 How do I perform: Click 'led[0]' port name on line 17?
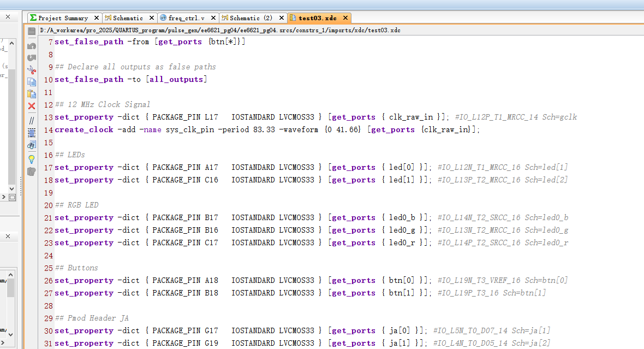[402, 167]
